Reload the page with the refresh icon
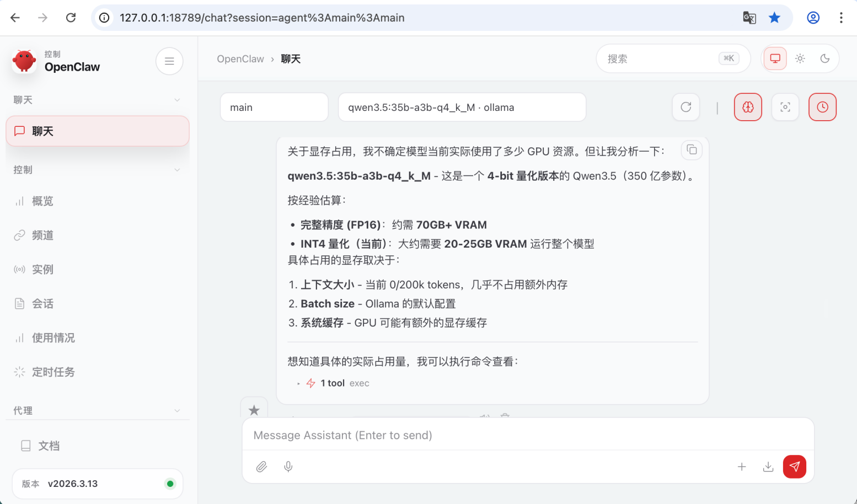The width and height of the screenshot is (857, 504). point(71,18)
